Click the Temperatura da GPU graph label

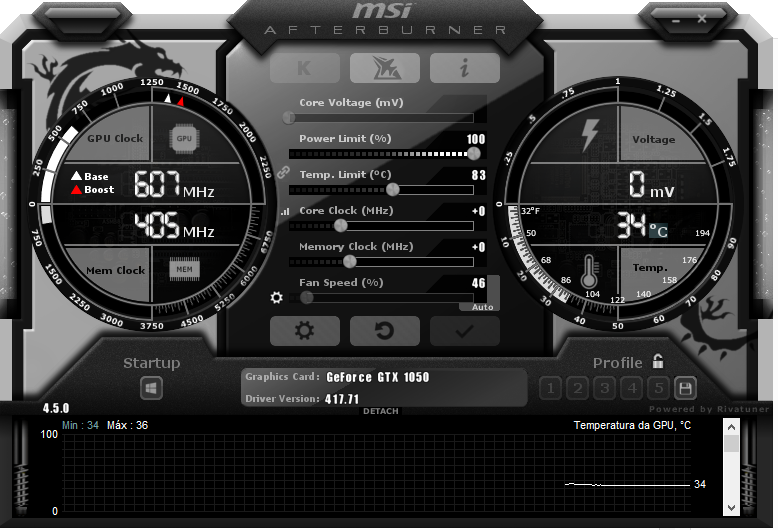coord(632,425)
